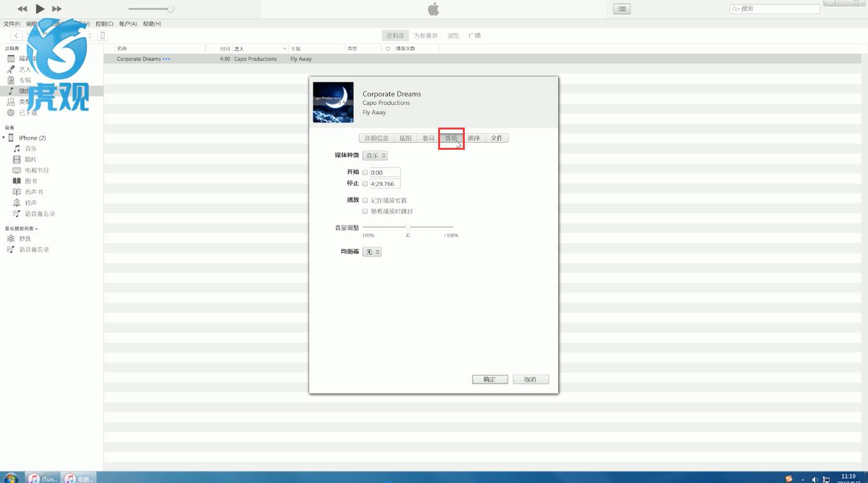
Task: Switch to the 插图 artwork tab
Action: 405,138
